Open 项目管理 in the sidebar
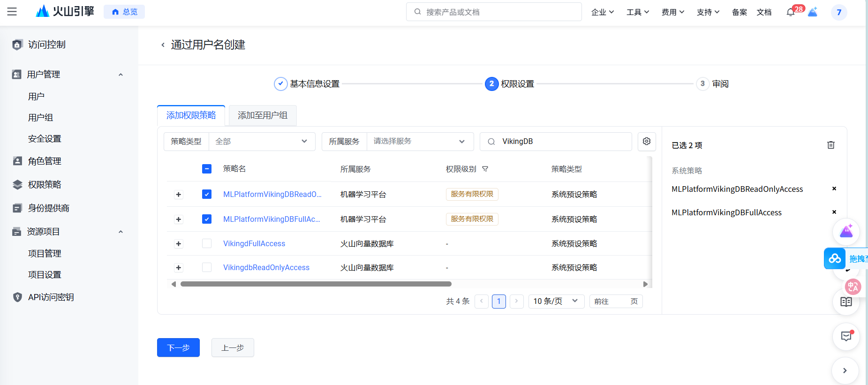Viewport: 868px width, 385px height. 45,254
